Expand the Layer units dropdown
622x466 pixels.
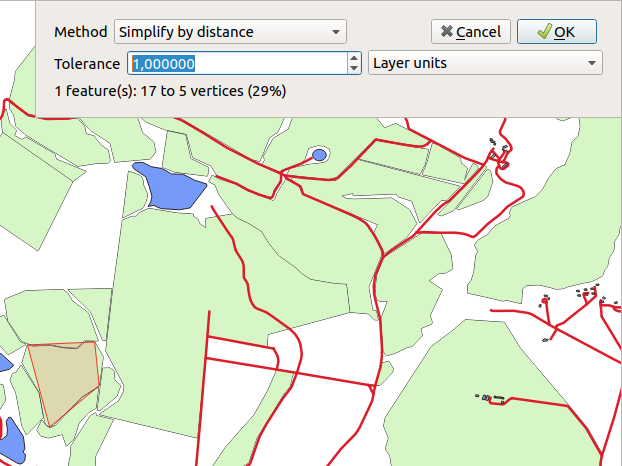(484, 64)
